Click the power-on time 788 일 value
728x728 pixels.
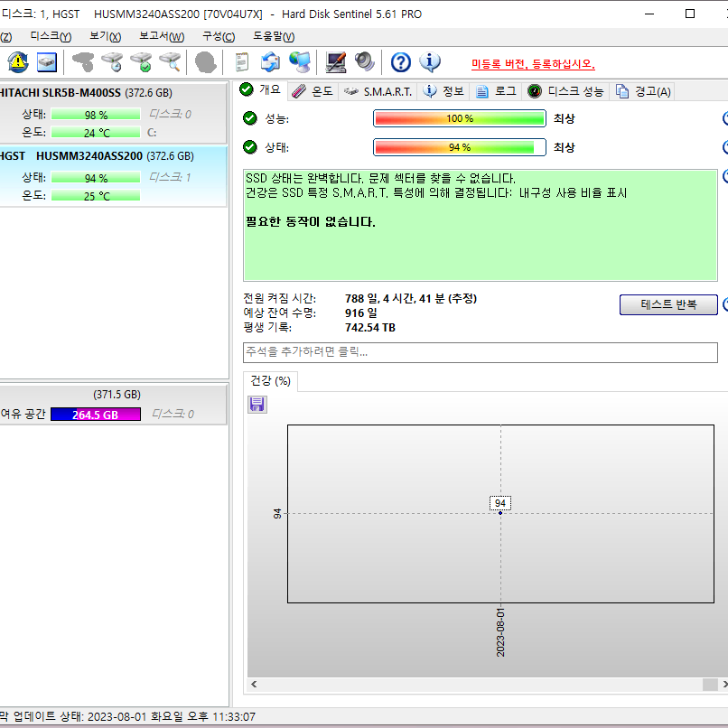(x=411, y=298)
